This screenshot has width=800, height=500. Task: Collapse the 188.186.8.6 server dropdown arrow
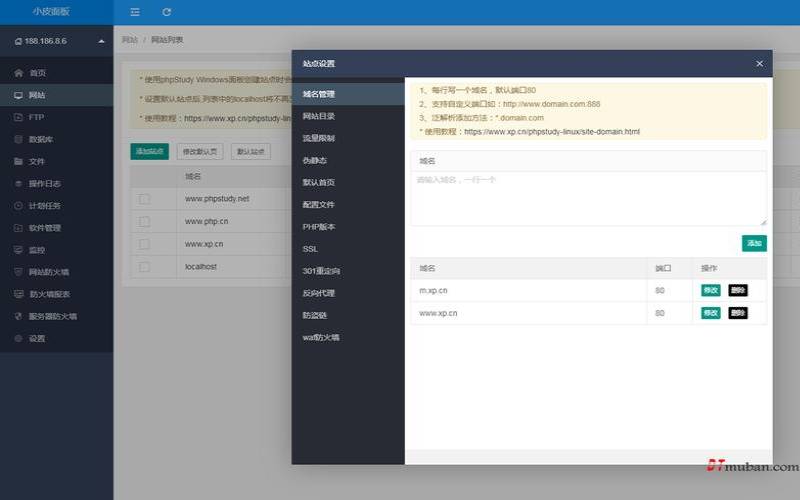point(102,41)
